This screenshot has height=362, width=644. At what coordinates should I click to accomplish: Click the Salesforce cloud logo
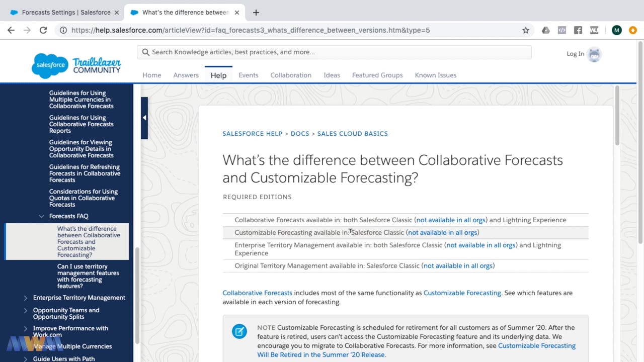click(x=49, y=65)
